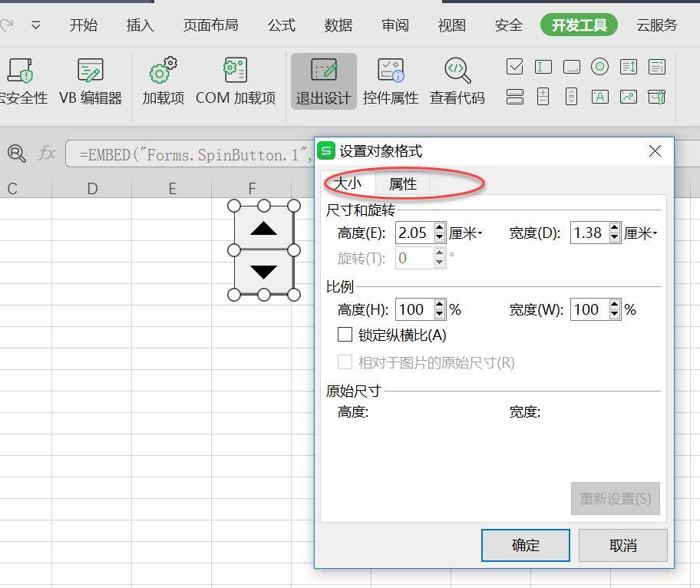Insert an option button control

point(599,67)
